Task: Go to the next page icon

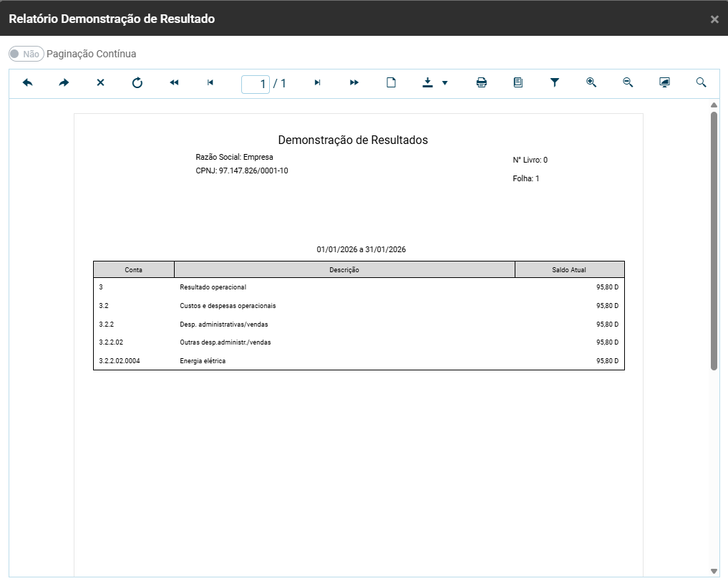Action: click(x=318, y=82)
